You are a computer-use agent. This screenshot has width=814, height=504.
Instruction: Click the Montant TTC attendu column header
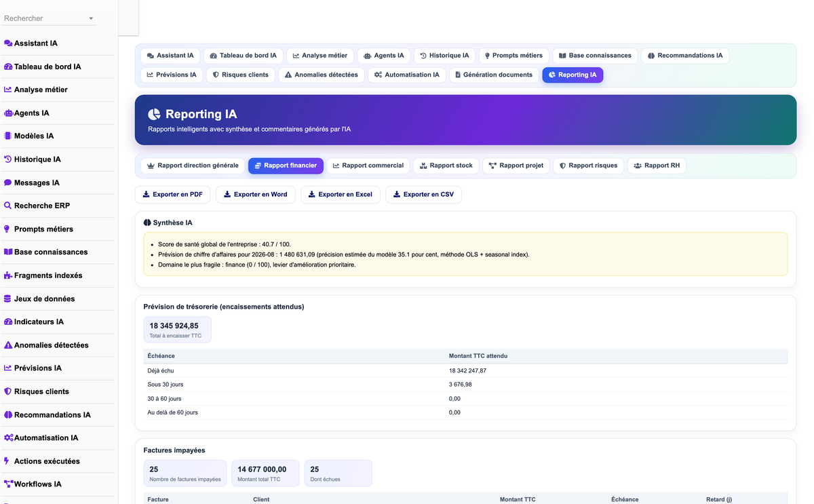coord(478,356)
